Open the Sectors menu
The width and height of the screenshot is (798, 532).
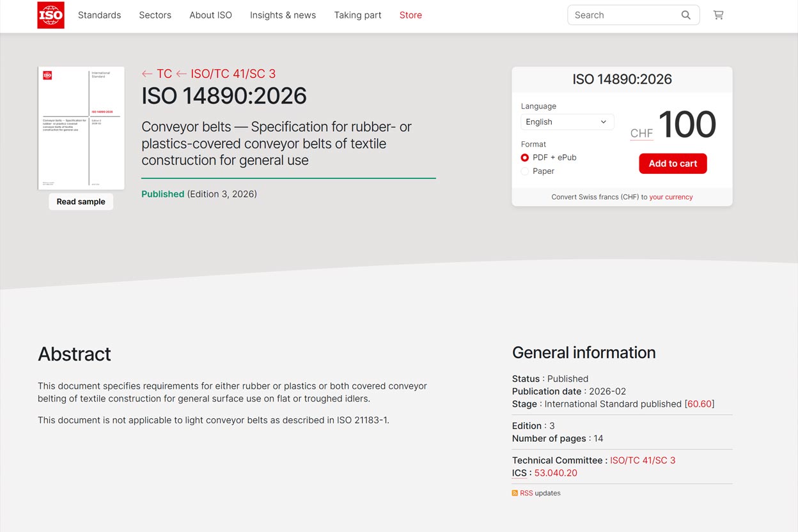(155, 15)
